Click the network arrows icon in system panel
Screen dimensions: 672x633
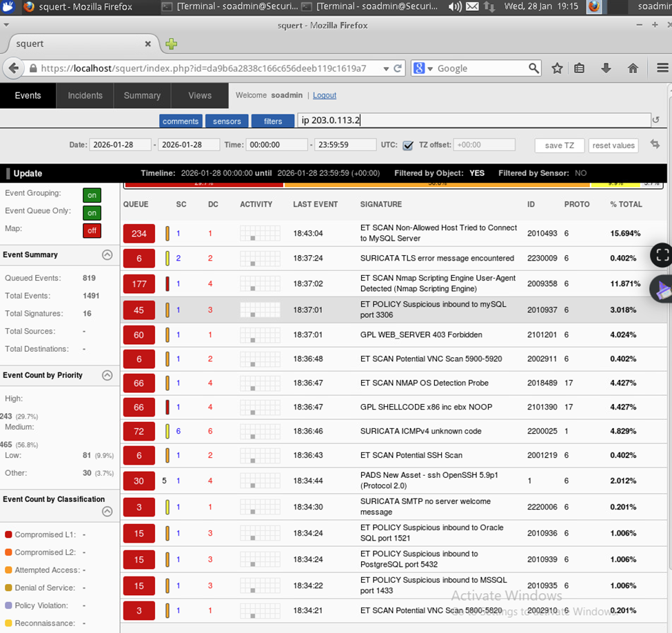[x=489, y=6]
